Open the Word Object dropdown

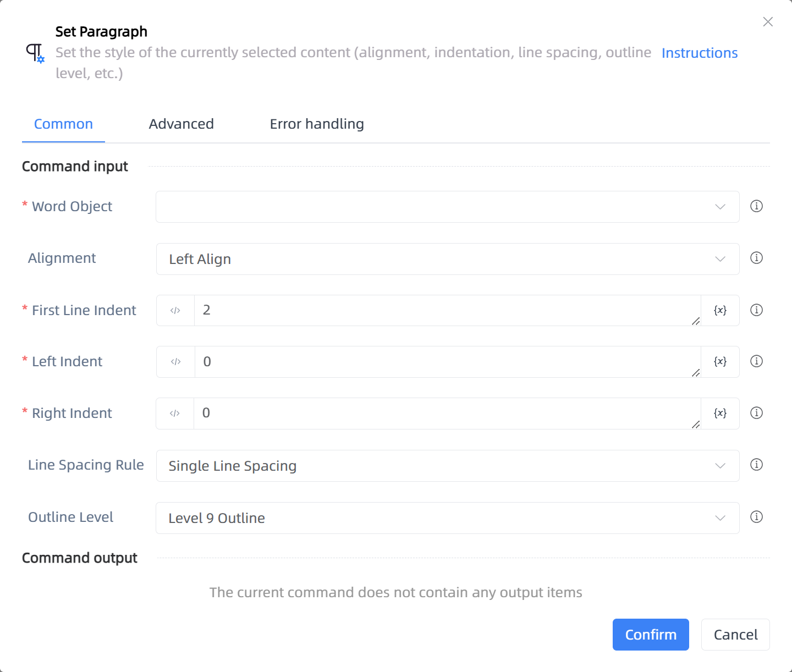[447, 207]
